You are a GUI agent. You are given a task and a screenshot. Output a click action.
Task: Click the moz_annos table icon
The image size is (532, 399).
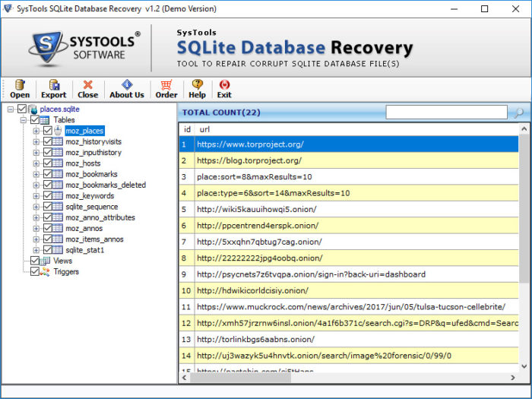[x=57, y=228]
